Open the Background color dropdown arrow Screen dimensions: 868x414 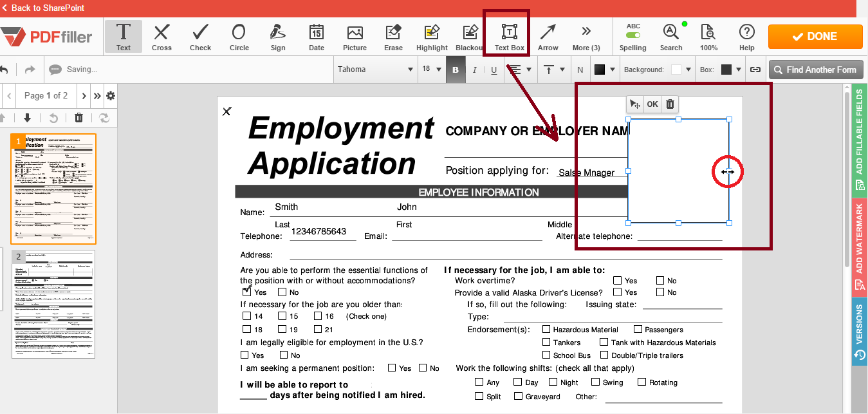coord(688,70)
